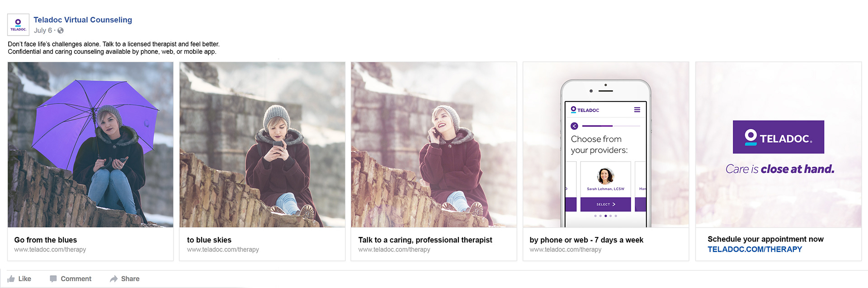Open Teladoc Virtual Counseling page link

tap(83, 20)
